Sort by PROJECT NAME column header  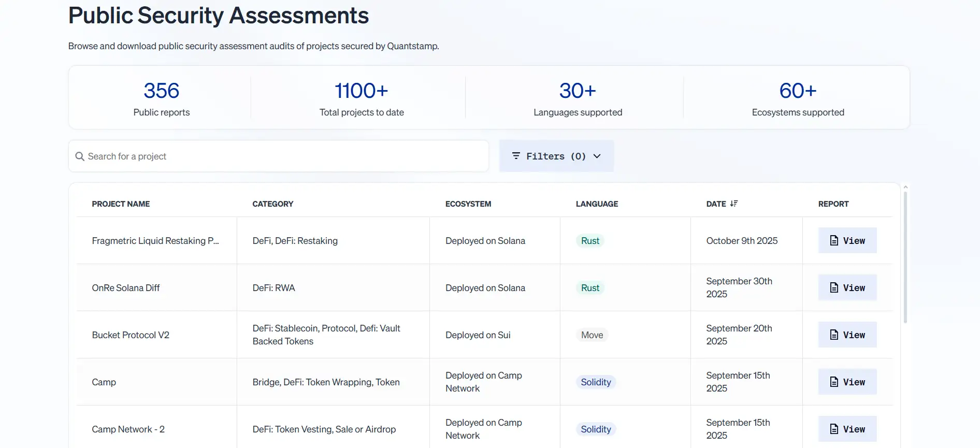click(x=121, y=204)
